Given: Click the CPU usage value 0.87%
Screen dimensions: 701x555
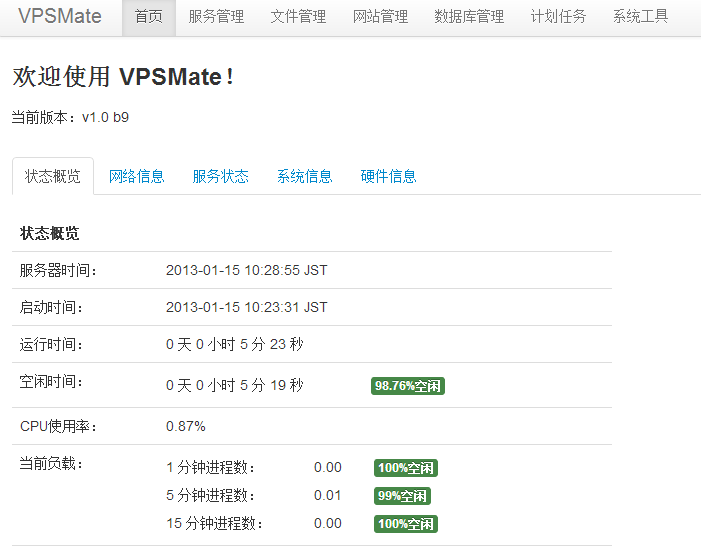Looking at the screenshot, I should (186, 426).
